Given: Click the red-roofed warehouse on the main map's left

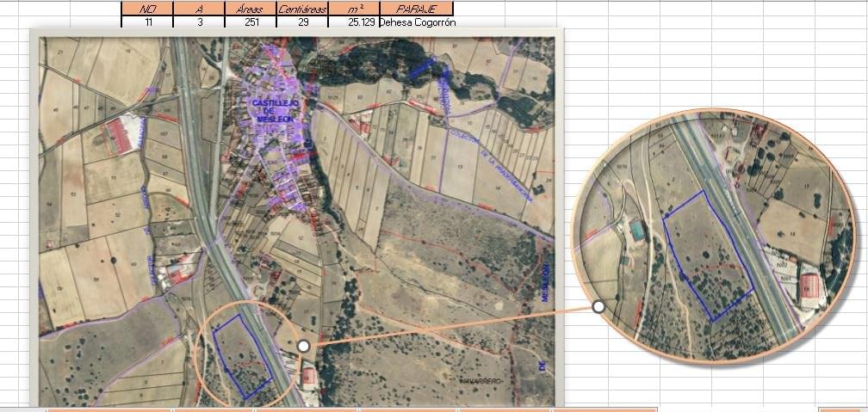Looking at the screenshot, I should click(118, 136).
